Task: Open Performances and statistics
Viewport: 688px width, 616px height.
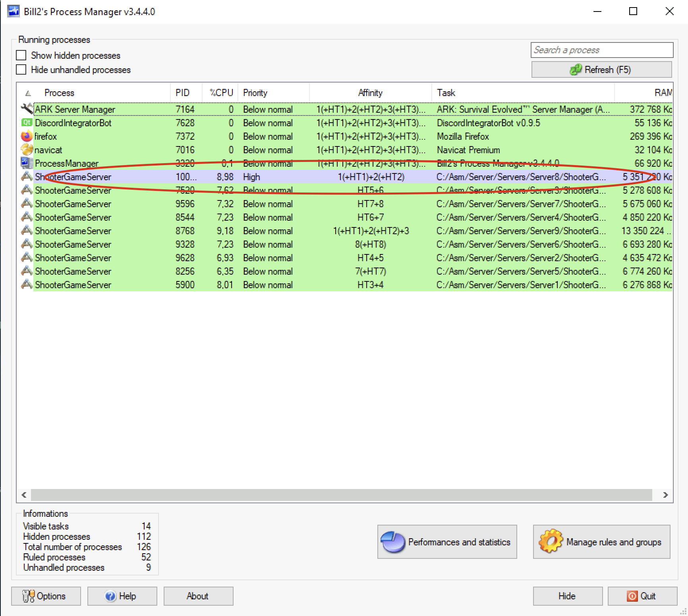Action: tap(447, 542)
